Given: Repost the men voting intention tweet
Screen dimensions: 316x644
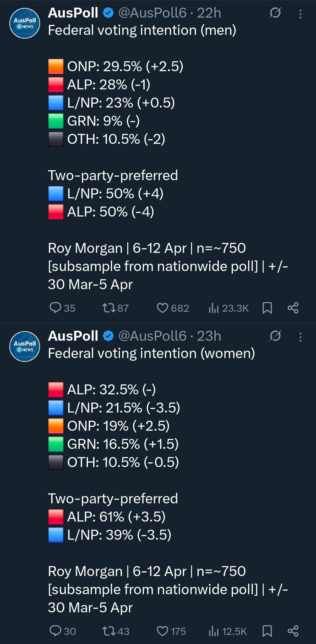Looking at the screenshot, I should pyautogui.click(x=109, y=308).
